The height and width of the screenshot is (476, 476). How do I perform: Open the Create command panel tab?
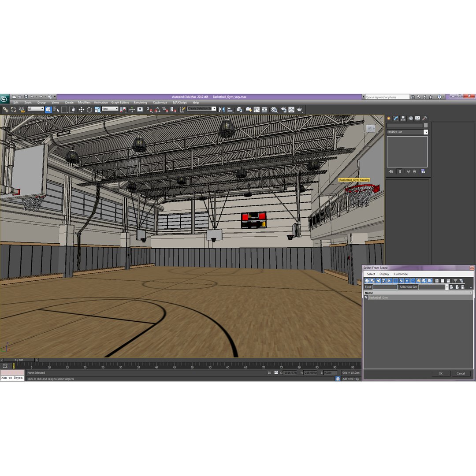(x=389, y=119)
